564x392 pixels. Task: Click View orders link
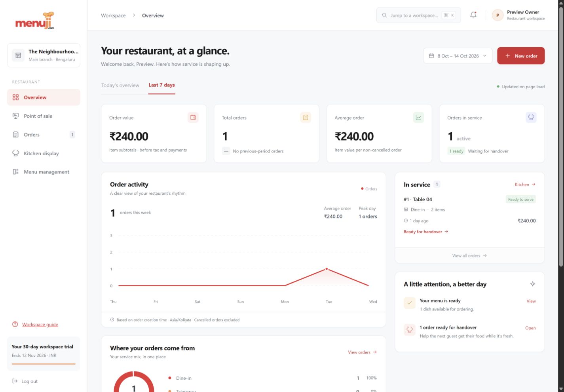pyautogui.click(x=363, y=352)
